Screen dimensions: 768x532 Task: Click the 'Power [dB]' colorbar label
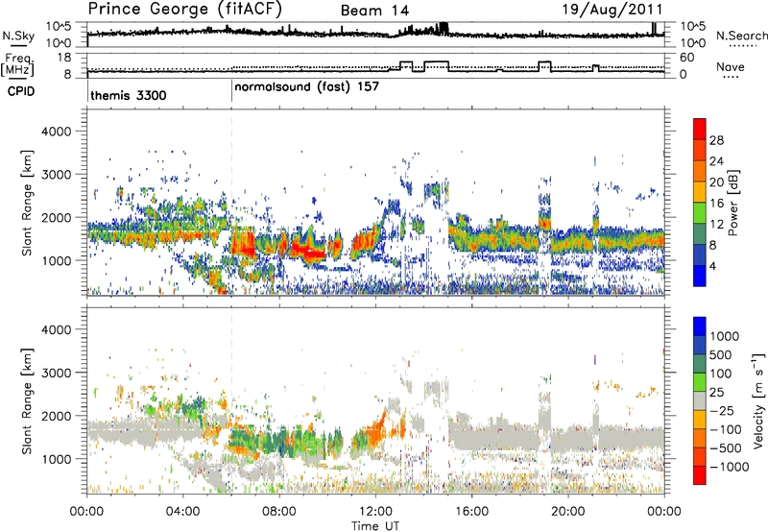[x=733, y=203]
